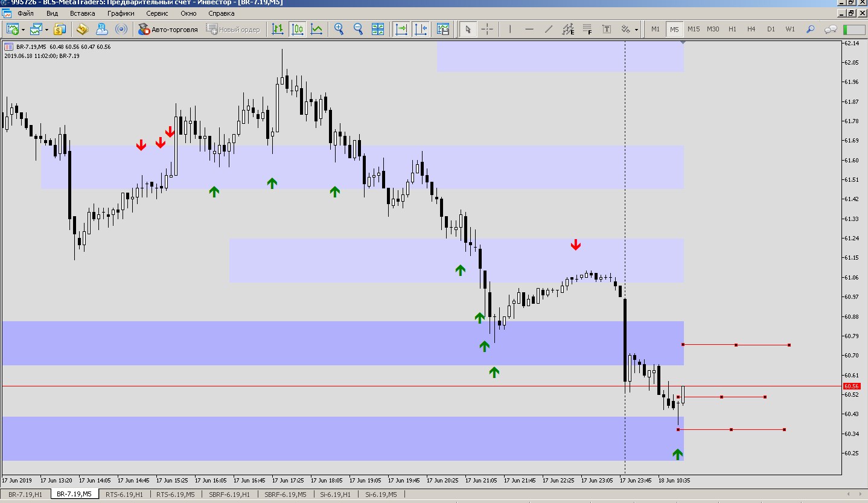Switch to the RTS-6.19,H1 chart tab
Image resolution: width=868 pixels, height=503 pixels.
[124, 495]
